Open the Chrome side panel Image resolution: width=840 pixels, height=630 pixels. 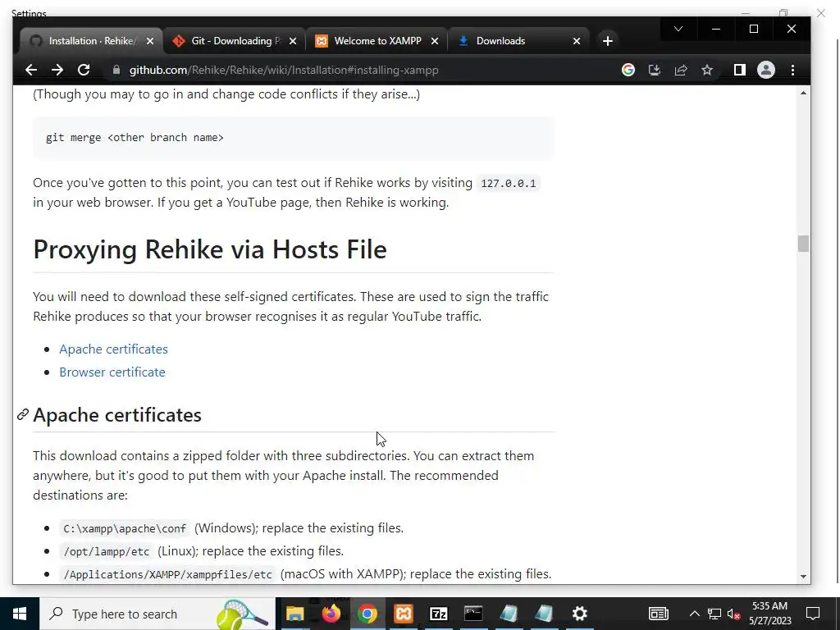pos(739,70)
